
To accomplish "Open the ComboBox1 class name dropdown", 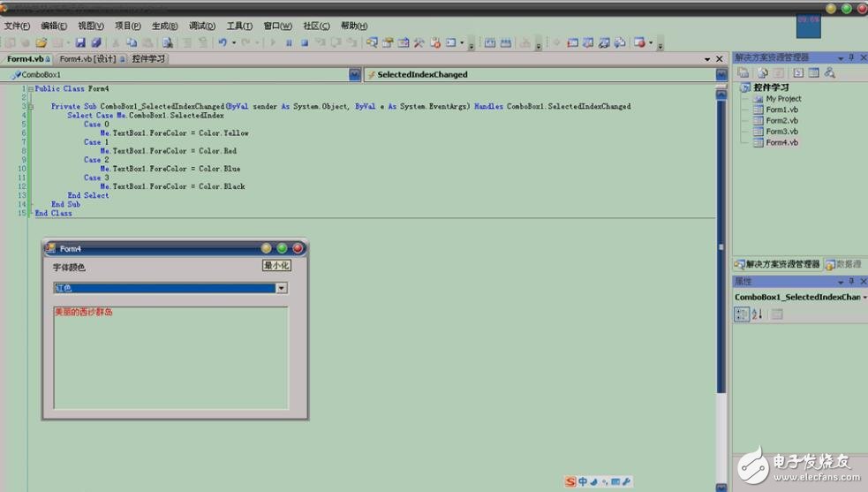I will point(354,75).
